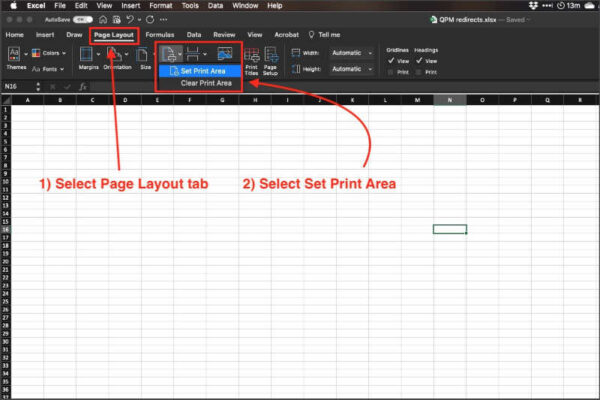Open the File menu
The width and height of the screenshot is (600, 400).
pos(60,5)
